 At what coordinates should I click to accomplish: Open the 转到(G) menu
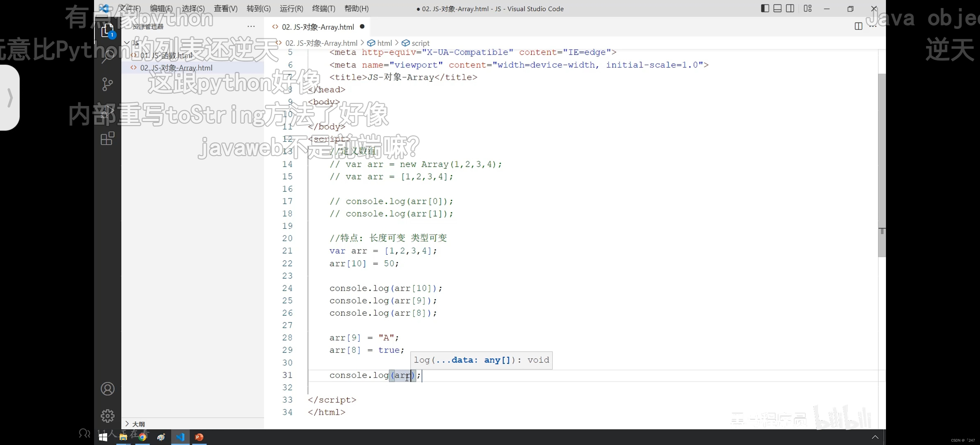(259, 8)
